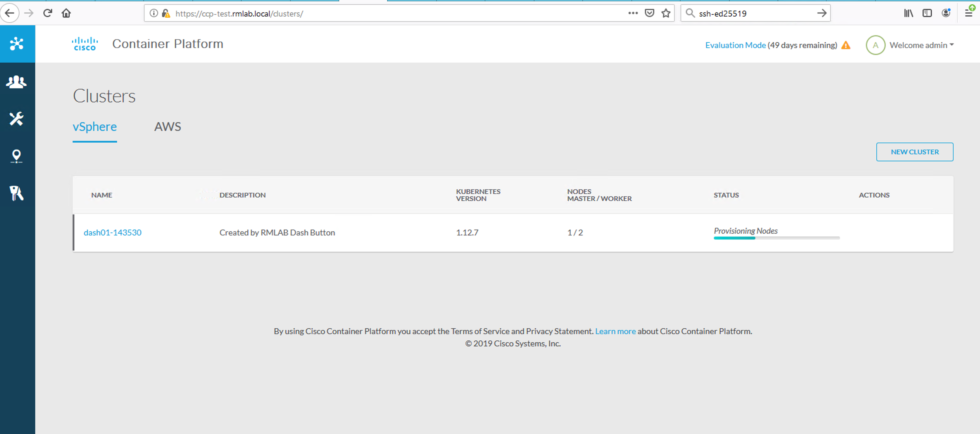
Task: Reload the page with refresh icon
Action: point(48,13)
